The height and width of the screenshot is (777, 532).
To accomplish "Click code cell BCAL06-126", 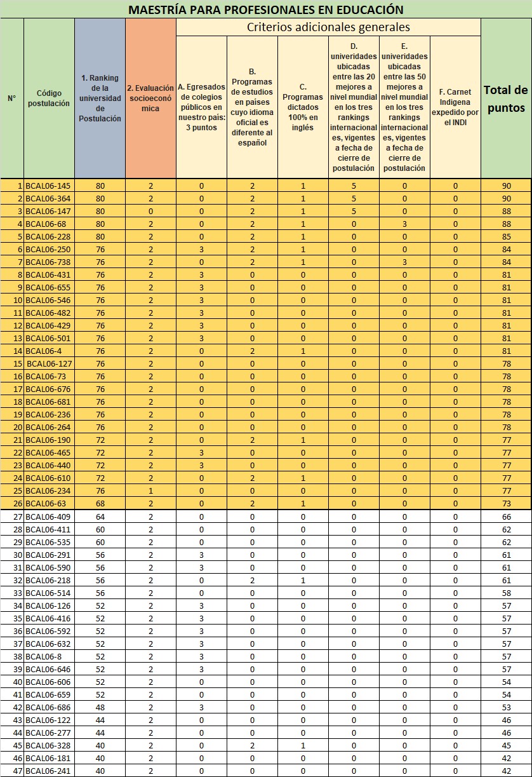I will [49, 605].
